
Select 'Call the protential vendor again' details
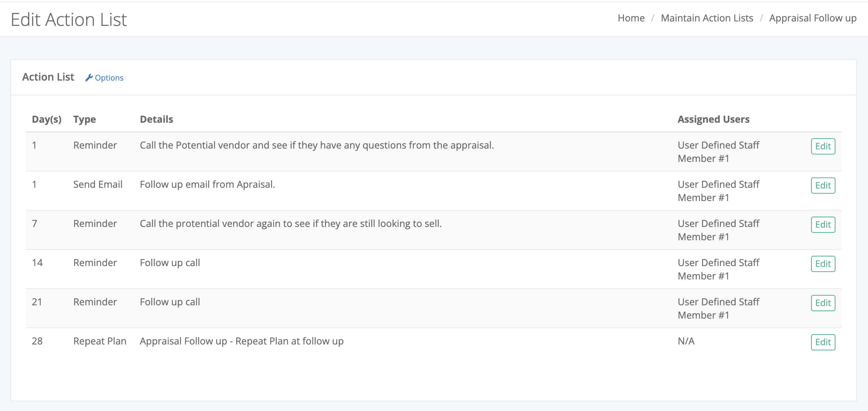[x=291, y=224]
